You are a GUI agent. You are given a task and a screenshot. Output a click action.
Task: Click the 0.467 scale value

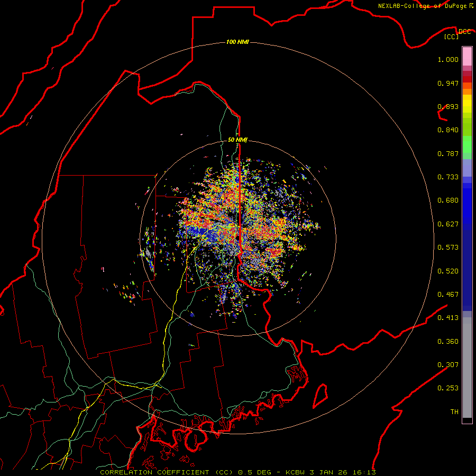(448, 295)
